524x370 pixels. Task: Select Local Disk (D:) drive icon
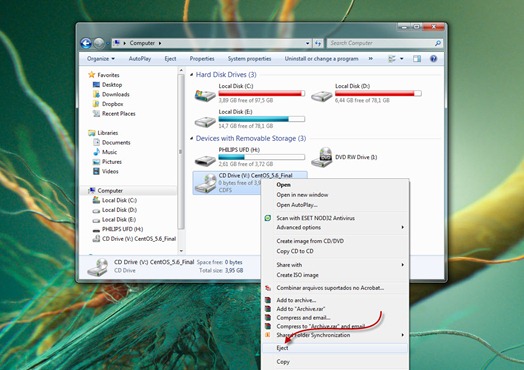point(321,96)
